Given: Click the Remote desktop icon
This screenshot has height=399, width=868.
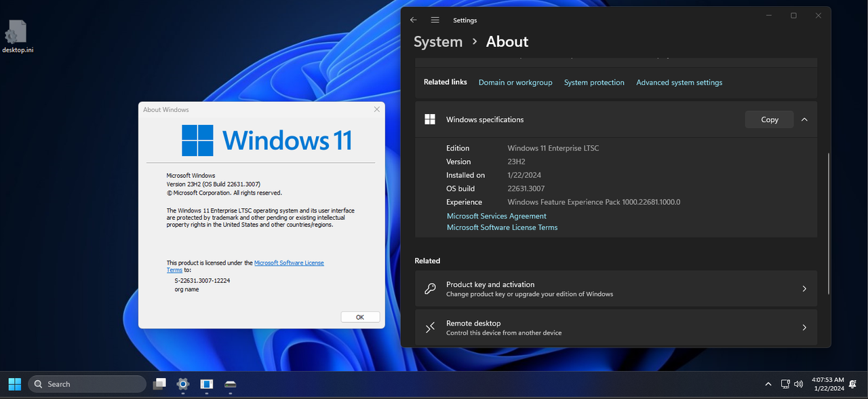Looking at the screenshot, I should pyautogui.click(x=430, y=328).
